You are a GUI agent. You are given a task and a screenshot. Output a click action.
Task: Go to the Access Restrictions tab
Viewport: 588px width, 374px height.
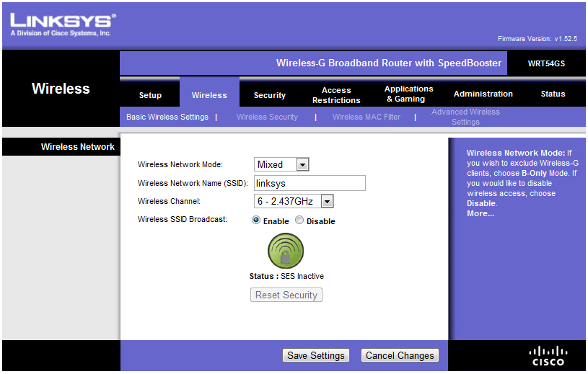tap(336, 95)
